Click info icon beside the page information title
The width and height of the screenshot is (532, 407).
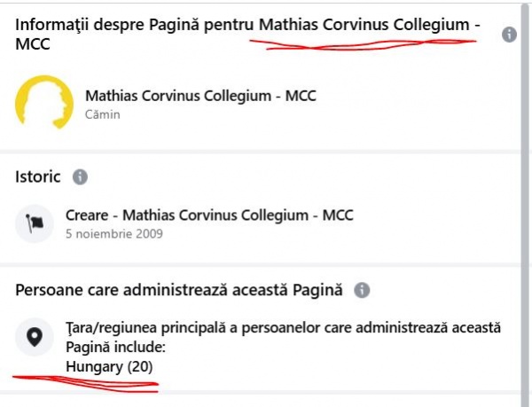(x=509, y=35)
